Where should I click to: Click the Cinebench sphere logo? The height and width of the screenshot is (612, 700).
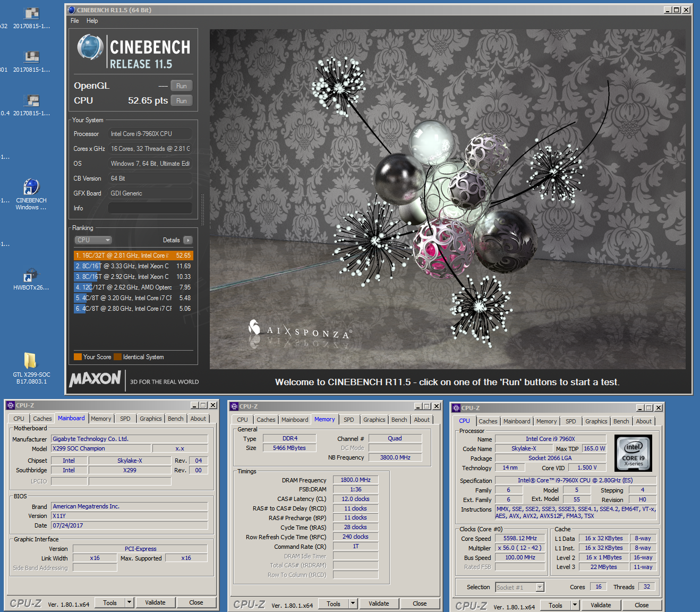[90, 47]
